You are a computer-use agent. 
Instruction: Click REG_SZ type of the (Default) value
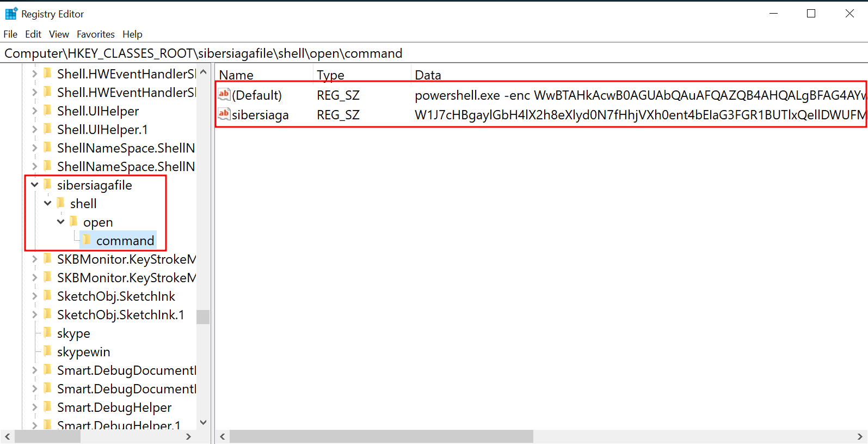coord(338,95)
